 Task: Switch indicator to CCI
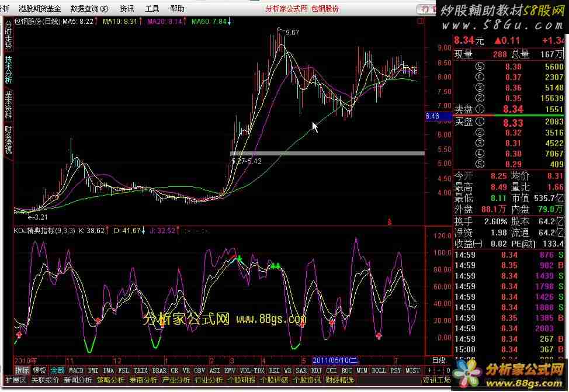[331, 370]
